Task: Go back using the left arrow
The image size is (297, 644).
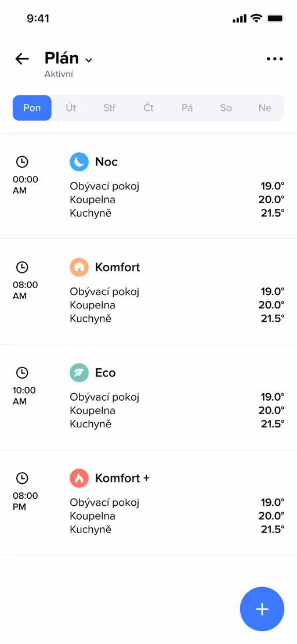Action: click(x=22, y=59)
